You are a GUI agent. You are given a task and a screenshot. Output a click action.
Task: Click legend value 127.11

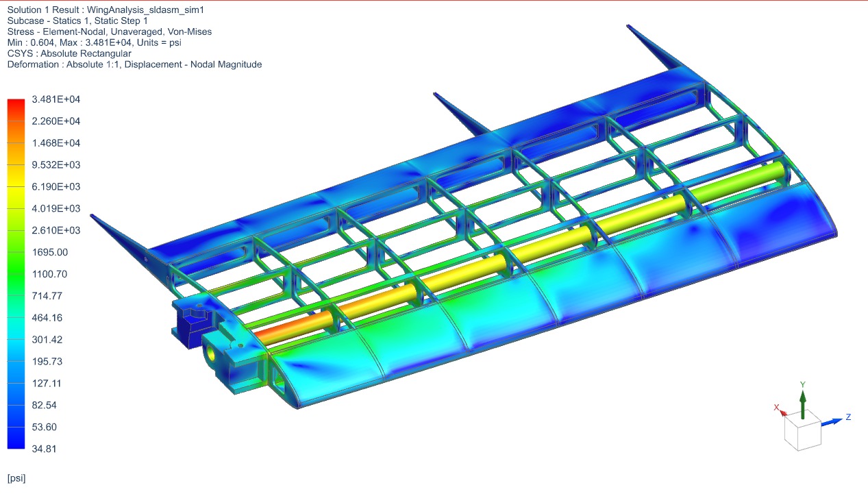coord(47,384)
